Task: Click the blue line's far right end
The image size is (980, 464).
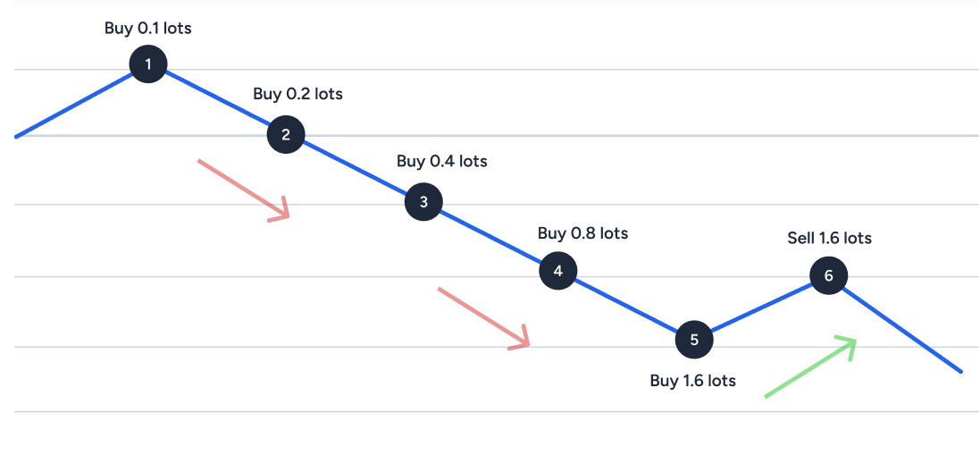Action: tap(959, 370)
